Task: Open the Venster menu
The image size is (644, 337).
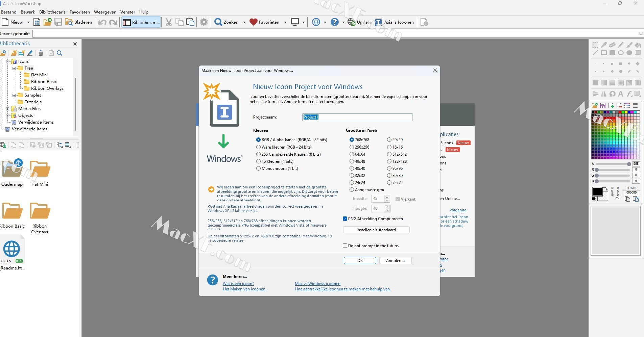Action: point(128,12)
